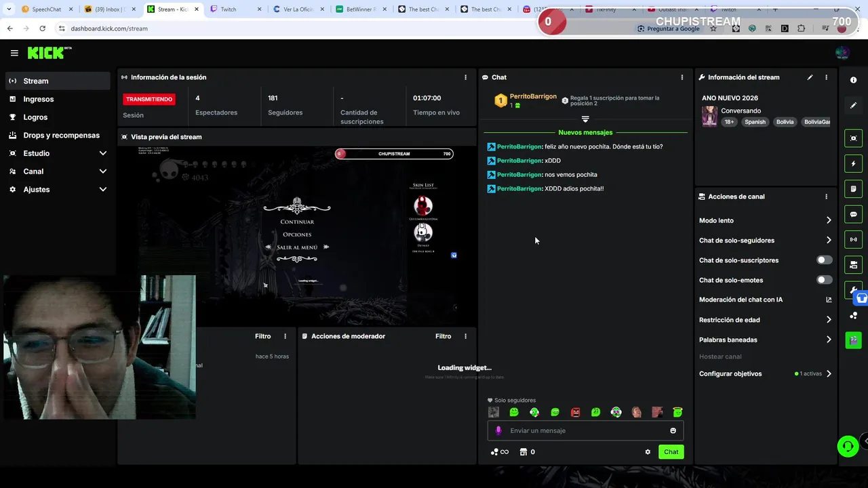
Task: Click the browser address bar
Action: pyautogui.click(x=339, y=28)
